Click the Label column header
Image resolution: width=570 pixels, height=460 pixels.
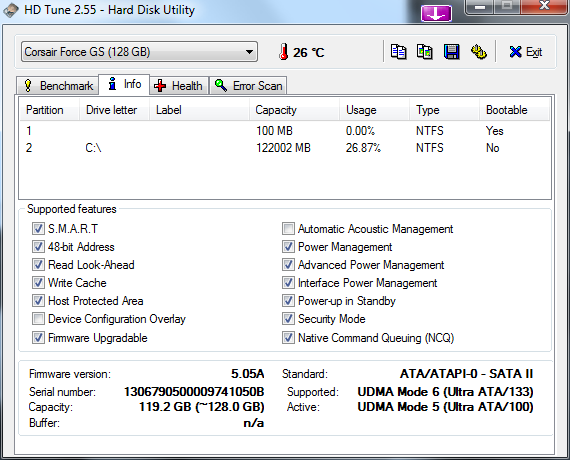tap(200, 110)
